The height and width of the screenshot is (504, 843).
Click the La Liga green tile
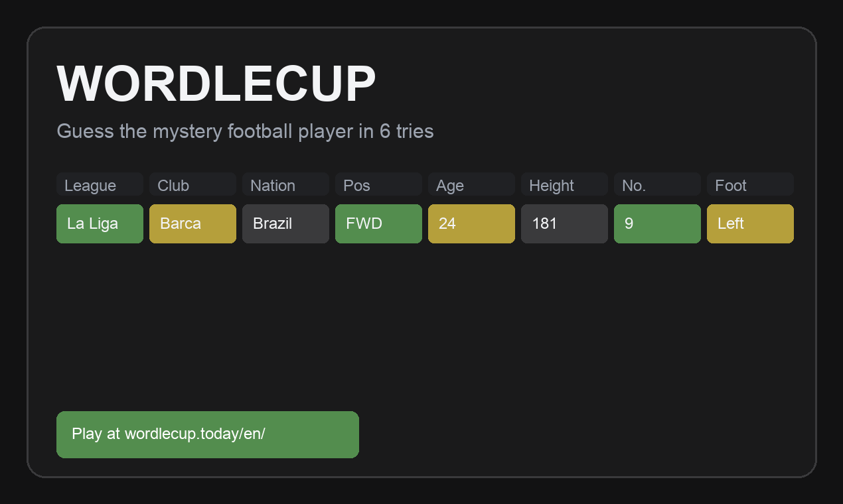pos(100,223)
